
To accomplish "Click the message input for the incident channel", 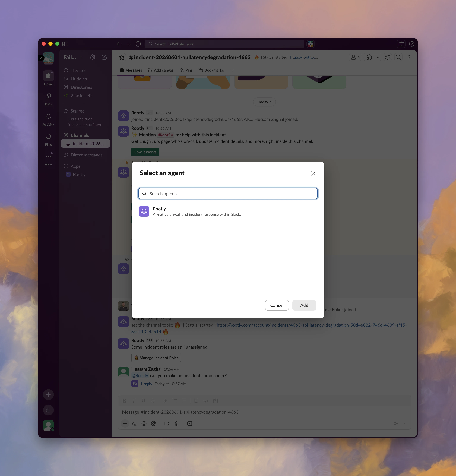I will tap(264, 412).
